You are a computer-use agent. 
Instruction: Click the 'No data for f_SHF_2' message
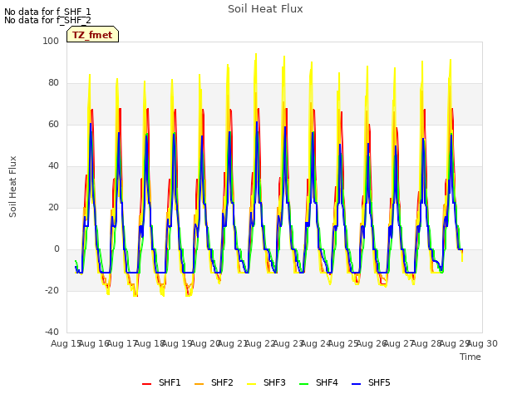47,20
